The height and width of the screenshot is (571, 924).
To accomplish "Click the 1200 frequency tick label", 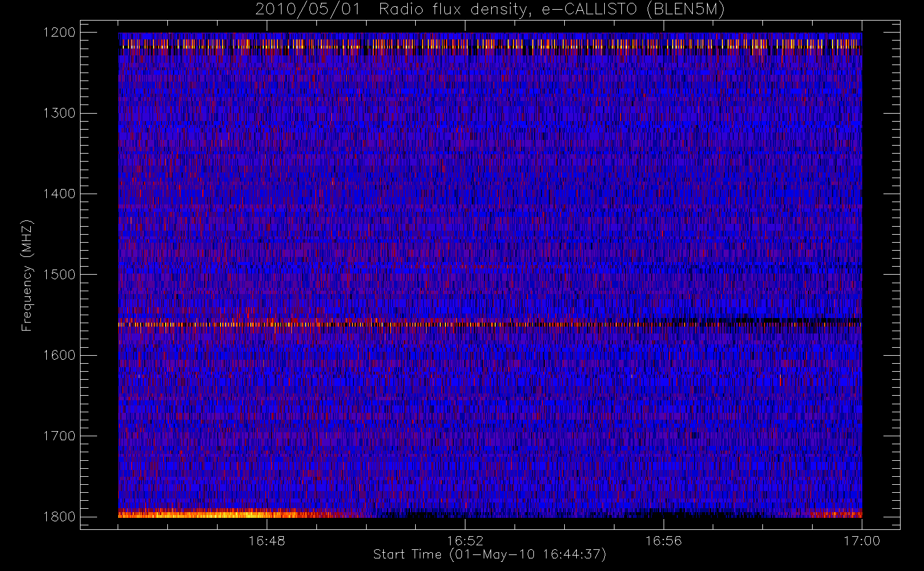I will (x=59, y=33).
